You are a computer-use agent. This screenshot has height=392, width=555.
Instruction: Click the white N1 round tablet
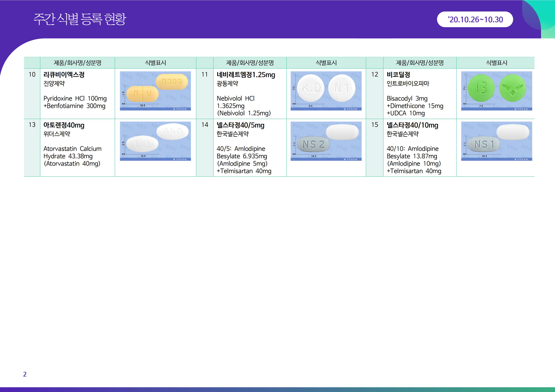click(x=342, y=88)
